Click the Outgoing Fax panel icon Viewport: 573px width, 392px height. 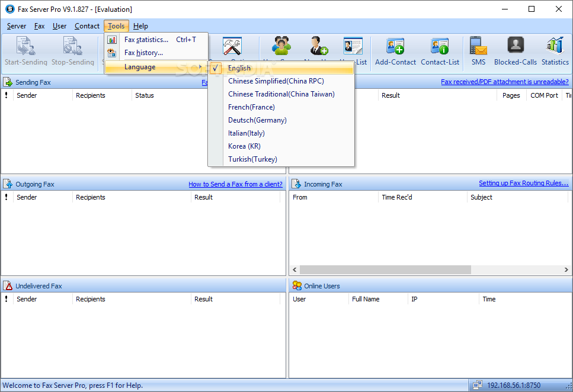coord(8,184)
